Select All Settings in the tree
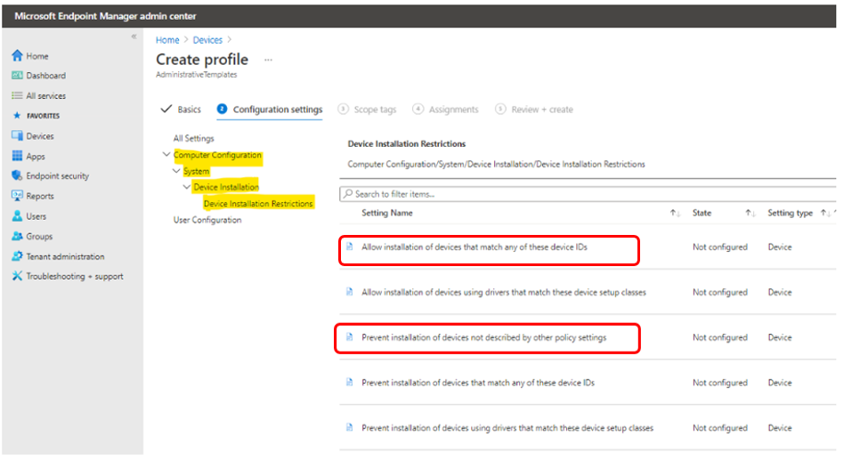This screenshot has width=868, height=461. pyautogui.click(x=194, y=138)
